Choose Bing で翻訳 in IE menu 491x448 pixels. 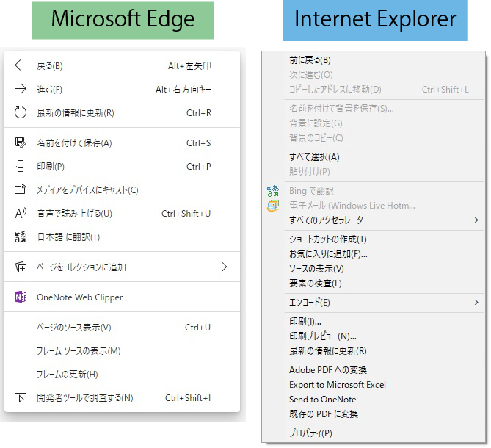click(x=374, y=191)
